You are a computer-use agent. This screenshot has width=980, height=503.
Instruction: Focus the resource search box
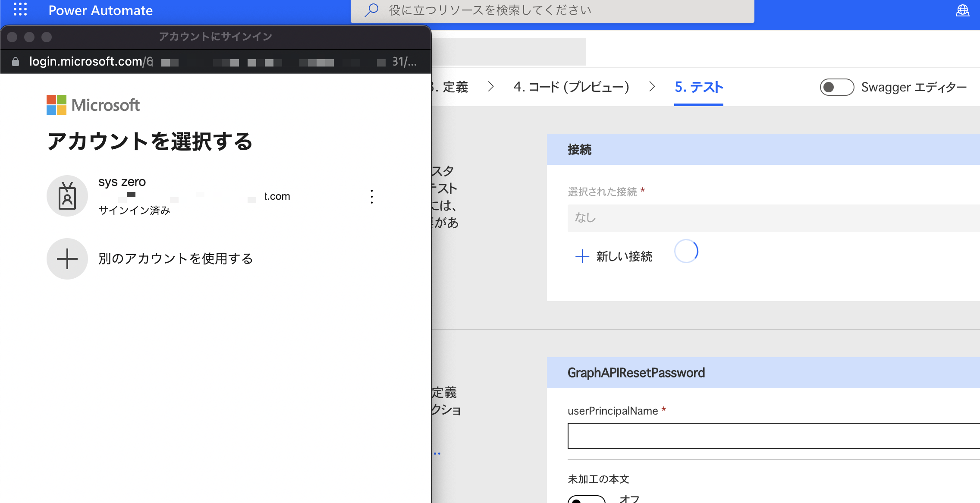[x=553, y=10]
